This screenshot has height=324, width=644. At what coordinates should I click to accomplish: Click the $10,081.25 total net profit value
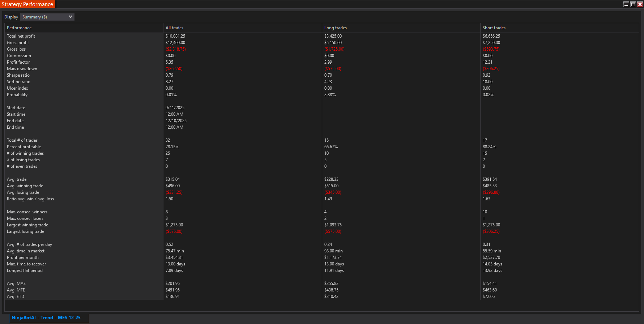pos(175,36)
